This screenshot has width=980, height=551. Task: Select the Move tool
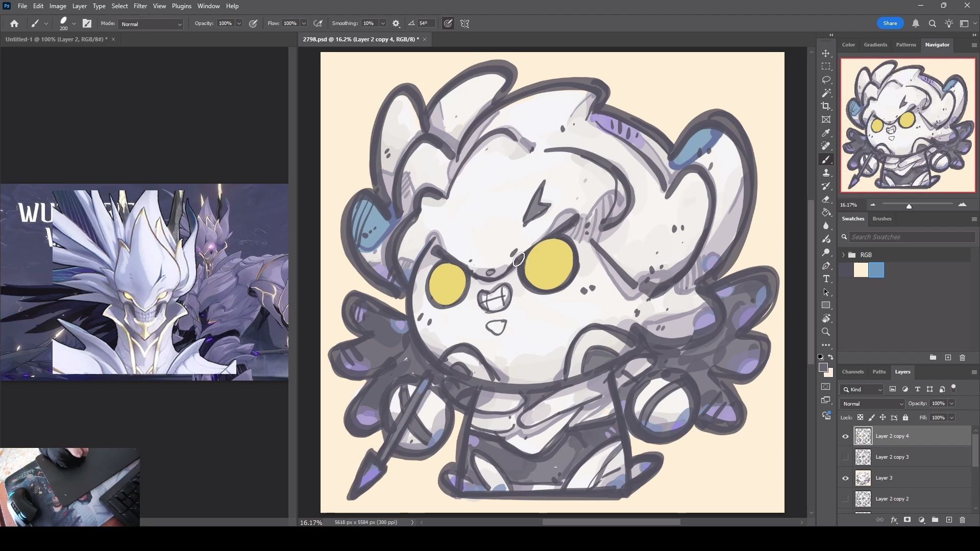pyautogui.click(x=826, y=54)
